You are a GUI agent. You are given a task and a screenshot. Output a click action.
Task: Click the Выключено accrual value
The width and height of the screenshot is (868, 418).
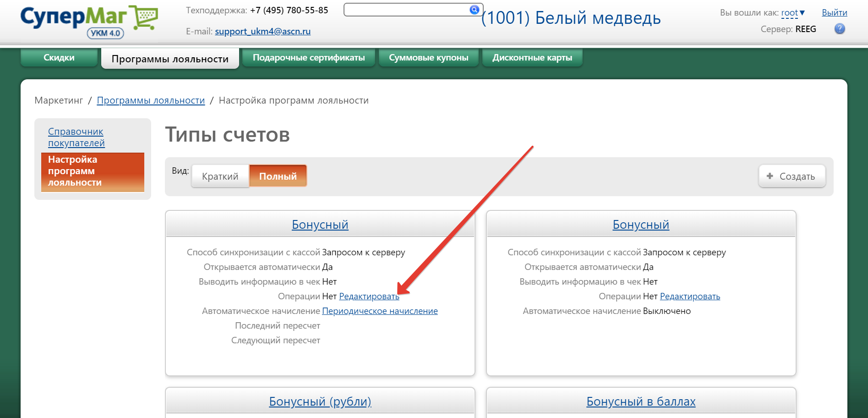point(666,311)
